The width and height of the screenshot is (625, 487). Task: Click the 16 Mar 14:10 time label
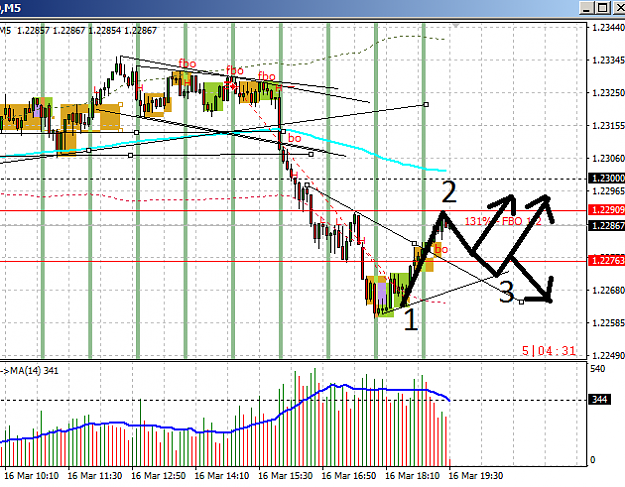coord(222,476)
